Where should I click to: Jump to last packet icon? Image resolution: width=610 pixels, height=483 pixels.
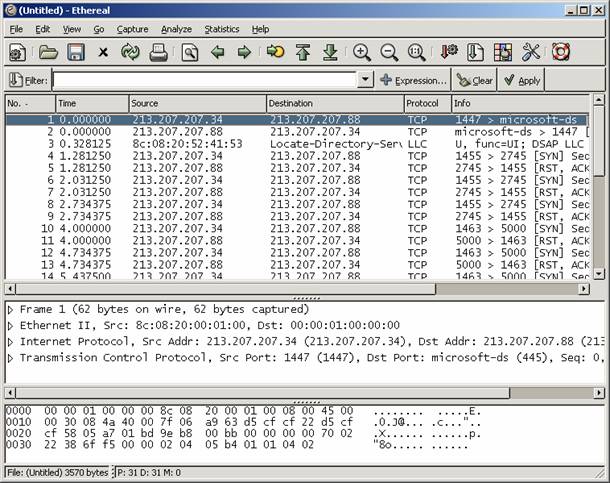(330, 52)
